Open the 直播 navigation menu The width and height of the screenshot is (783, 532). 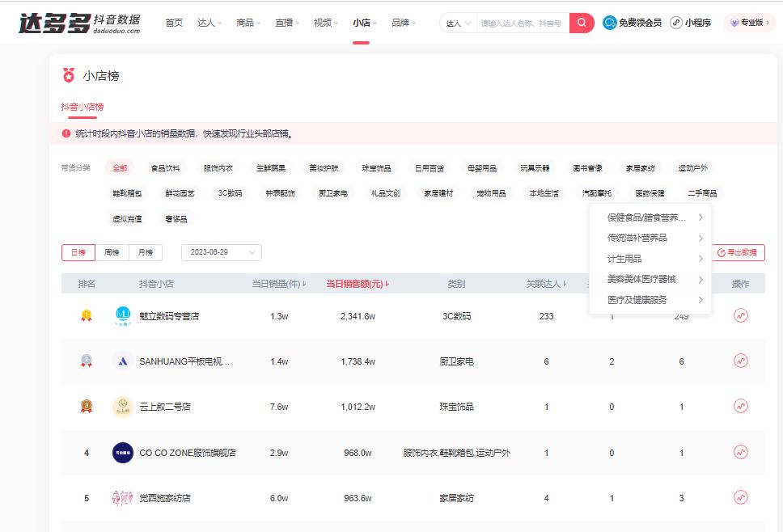pos(286,23)
